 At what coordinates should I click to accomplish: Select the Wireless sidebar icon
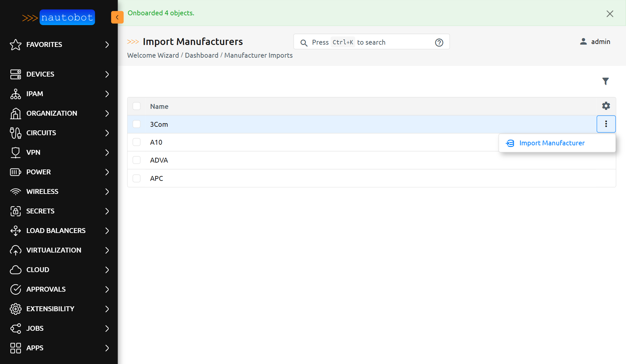pyautogui.click(x=15, y=192)
